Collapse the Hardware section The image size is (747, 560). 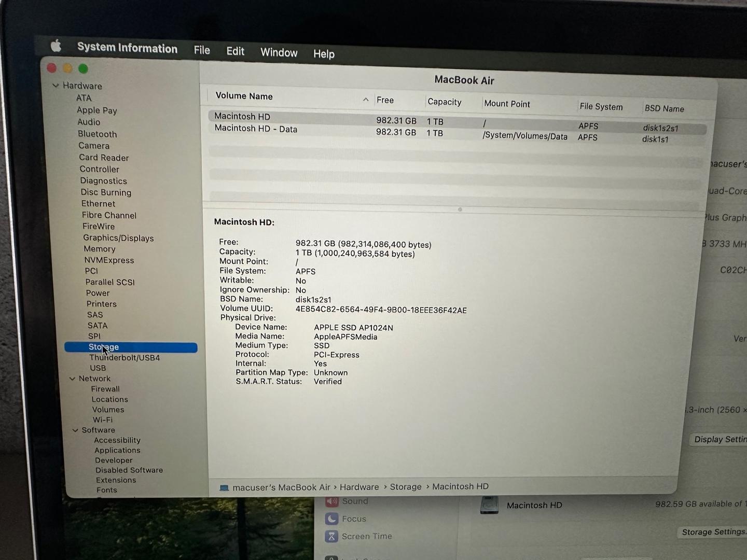[56, 86]
